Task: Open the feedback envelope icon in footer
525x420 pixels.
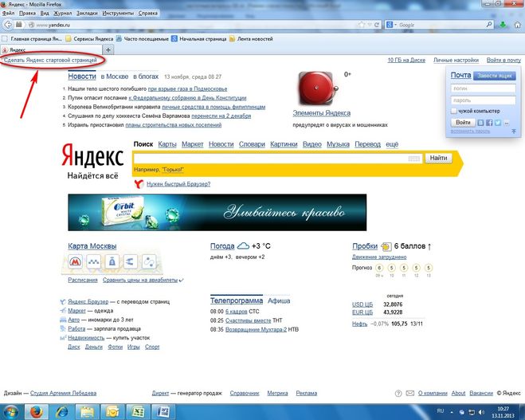Action: click(x=409, y=393)
